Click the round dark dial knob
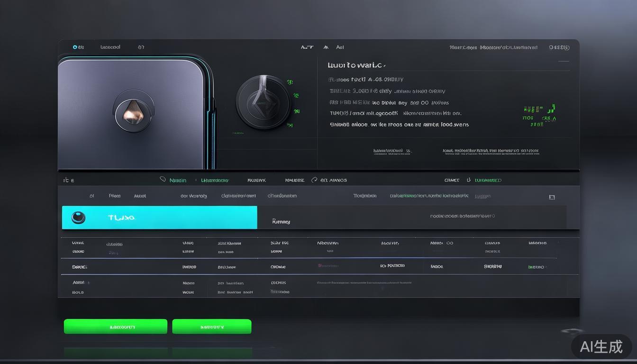This screenshot has height=364, width=637. [x=263, y=102]
